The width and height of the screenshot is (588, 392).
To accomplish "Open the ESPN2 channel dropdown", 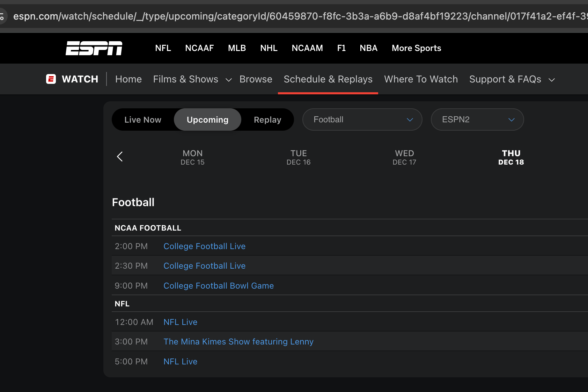I will [x=477, y=120].
